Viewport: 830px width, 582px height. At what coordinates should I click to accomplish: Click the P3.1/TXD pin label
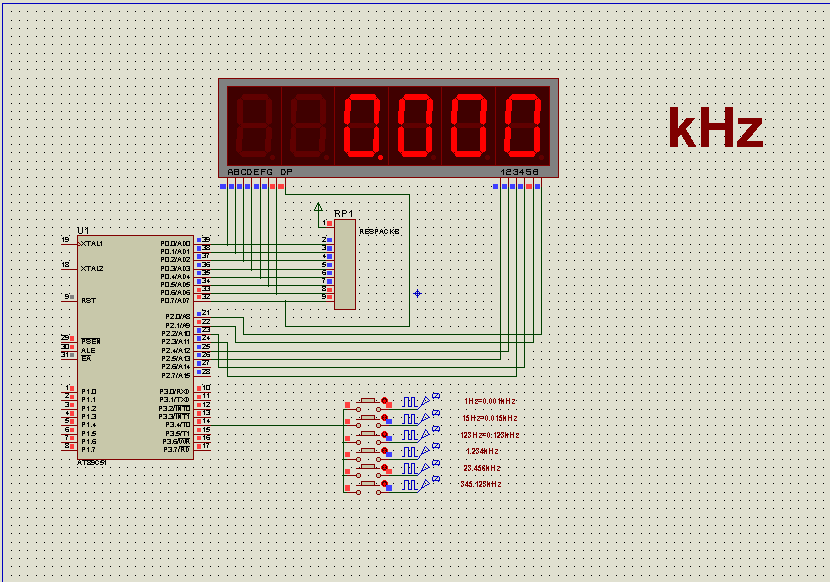pos(174,400)
